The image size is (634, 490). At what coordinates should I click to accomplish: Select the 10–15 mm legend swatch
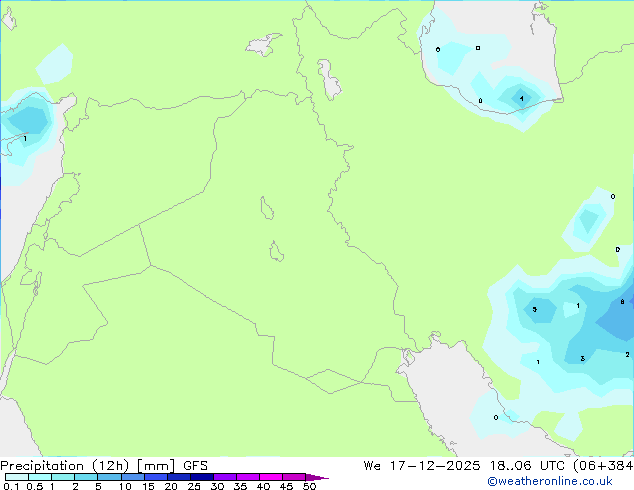pos(132,477)
